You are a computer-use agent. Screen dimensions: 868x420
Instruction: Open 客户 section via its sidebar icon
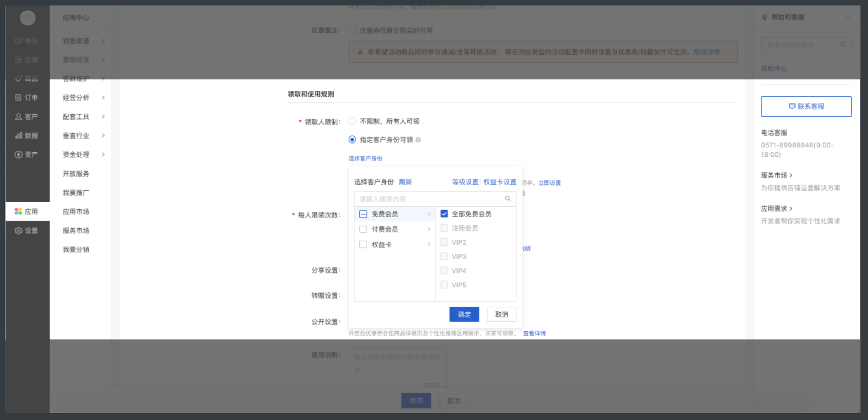(x=18, y=117)
